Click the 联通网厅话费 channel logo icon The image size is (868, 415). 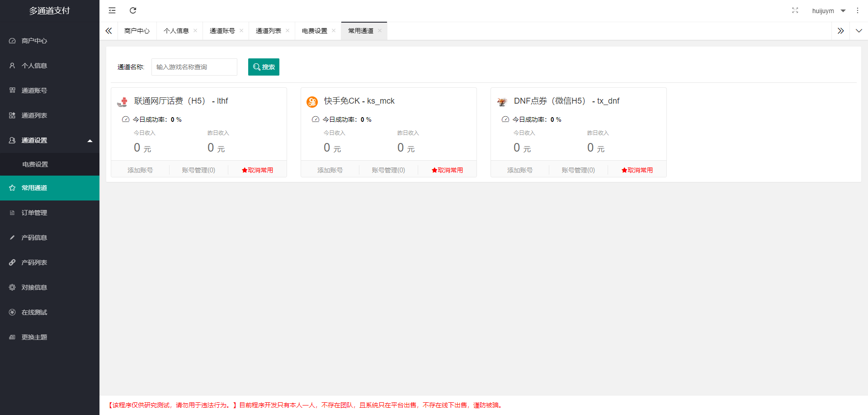pos(123,102)
